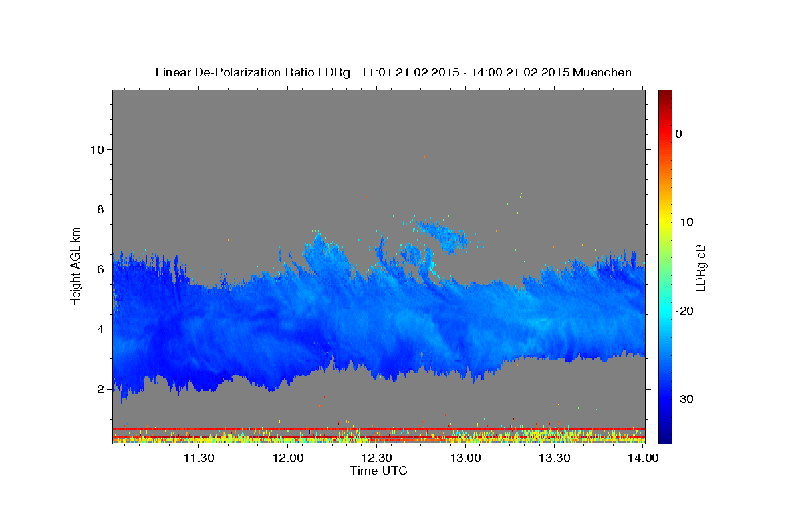Click the colorbar value -20 label
The height and width of the screenshot is (532, 798).
pos(685,311)
